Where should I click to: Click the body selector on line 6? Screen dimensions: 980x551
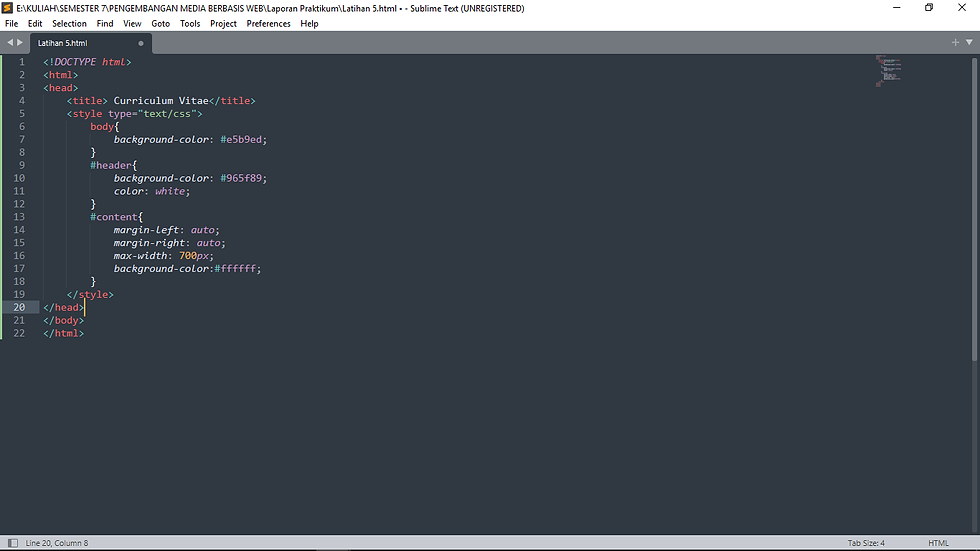click(102, 126)
